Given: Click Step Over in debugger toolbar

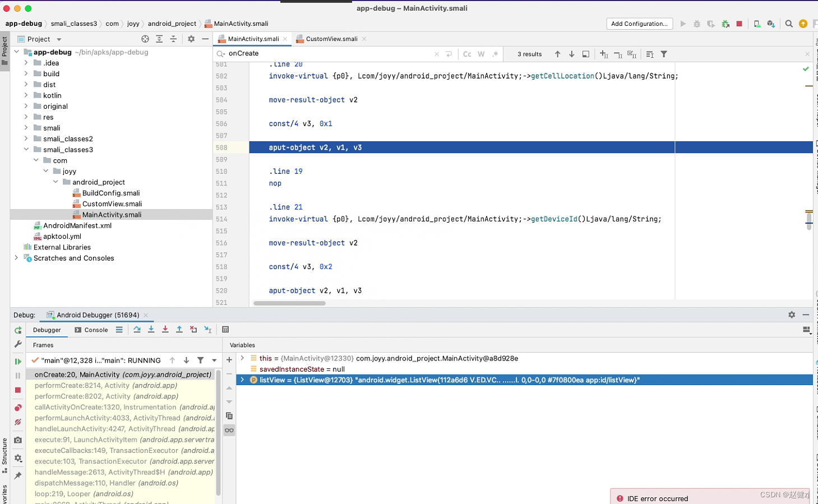Looking at the screenshot, I should (x=137, y=330).
